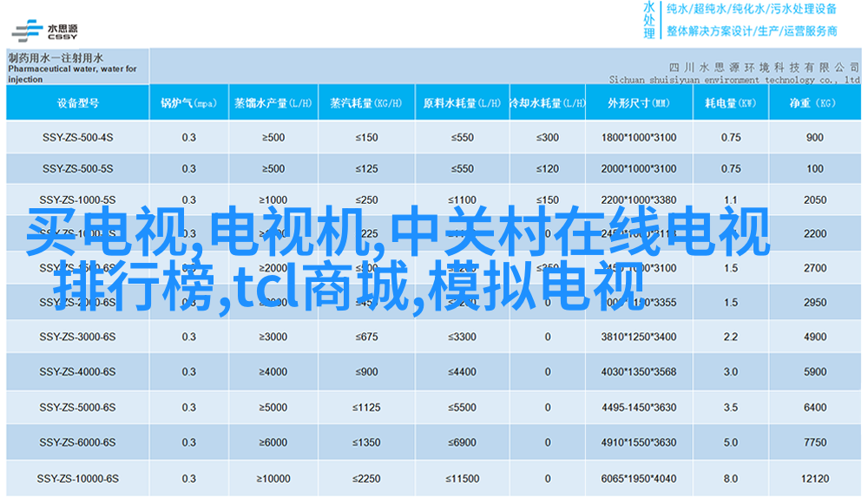This screenshot has height=504, width=868.
Task: Click net weight value '7750'
Action: click(815, 442)
